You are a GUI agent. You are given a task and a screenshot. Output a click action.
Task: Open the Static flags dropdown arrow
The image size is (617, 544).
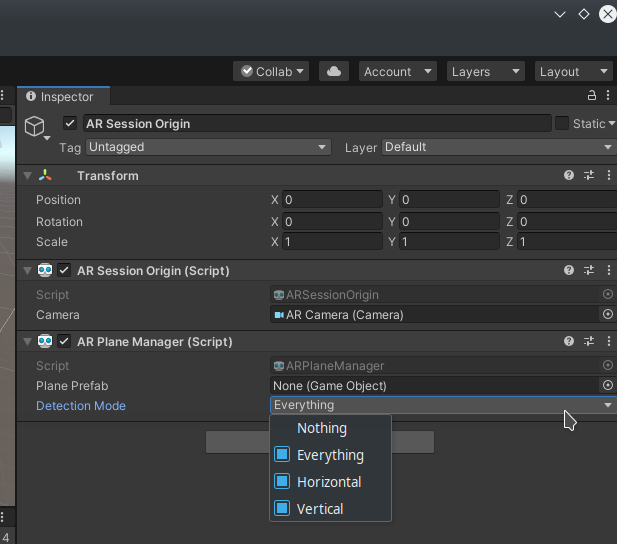tap(611, 124)
